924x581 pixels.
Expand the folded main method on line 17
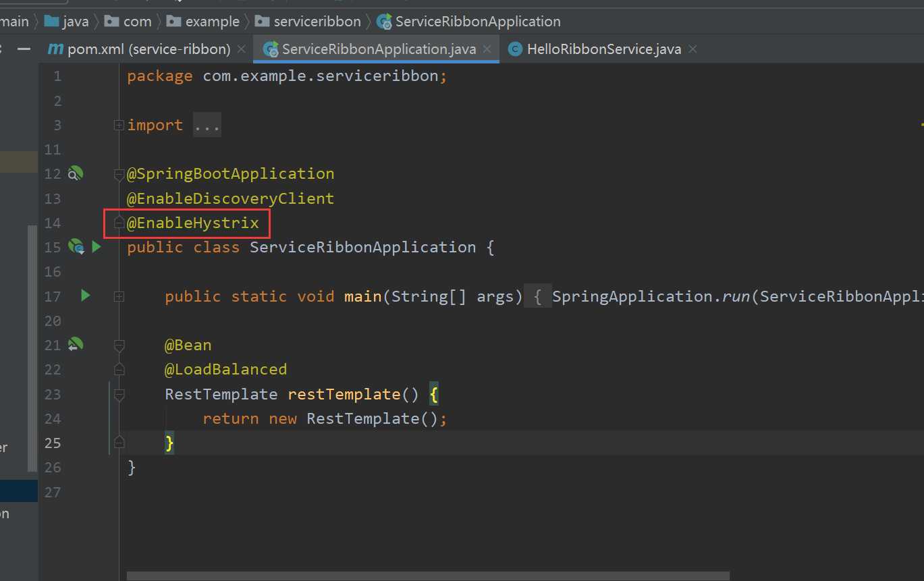tap(119, 296)
